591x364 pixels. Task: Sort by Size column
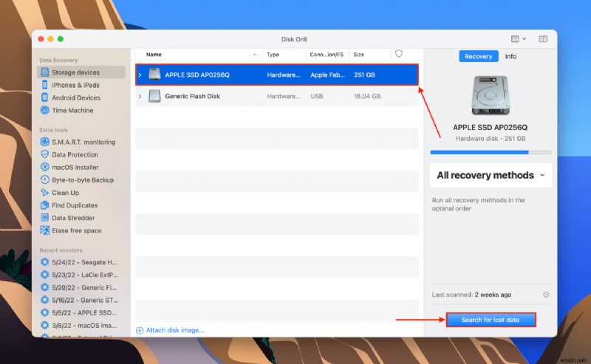pos(358,54)
